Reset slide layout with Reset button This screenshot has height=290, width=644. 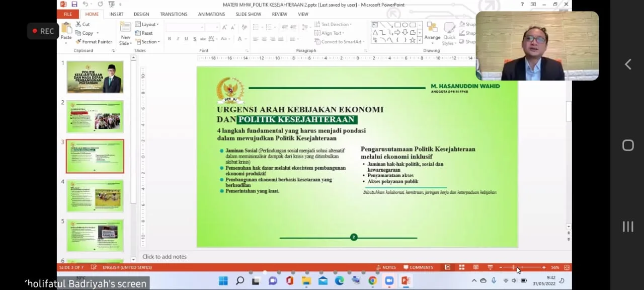click(x=144, y=33)
